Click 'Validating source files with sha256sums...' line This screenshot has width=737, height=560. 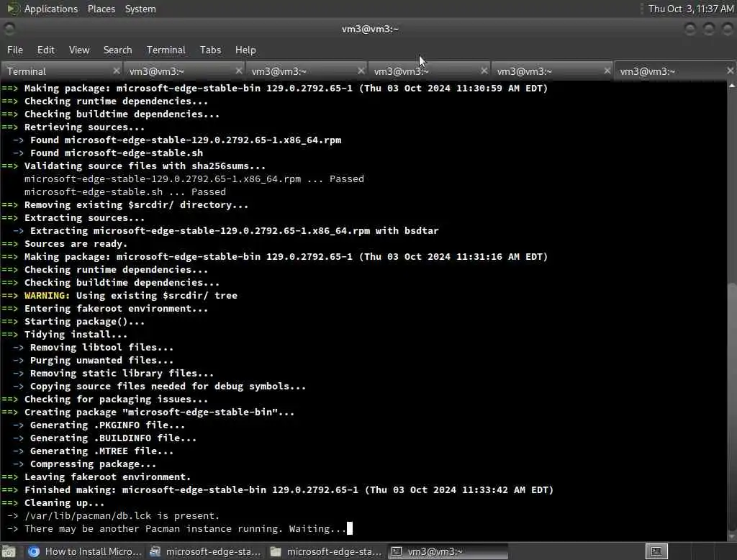[145, 166]
